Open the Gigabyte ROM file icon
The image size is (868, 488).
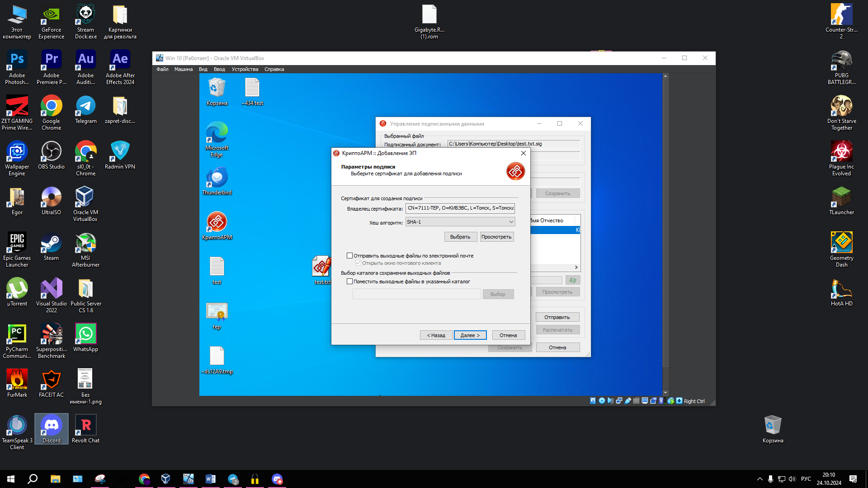click(429, 22)
